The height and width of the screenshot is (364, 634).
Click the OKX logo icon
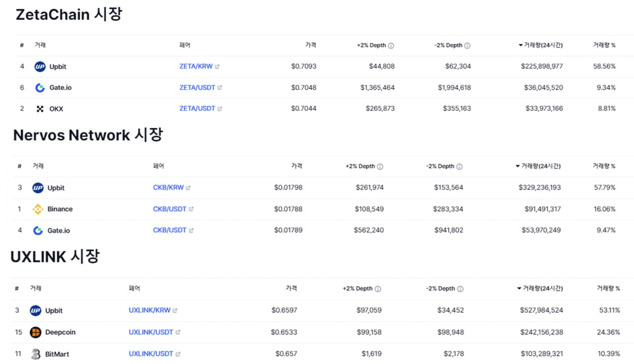pos(40,108)
